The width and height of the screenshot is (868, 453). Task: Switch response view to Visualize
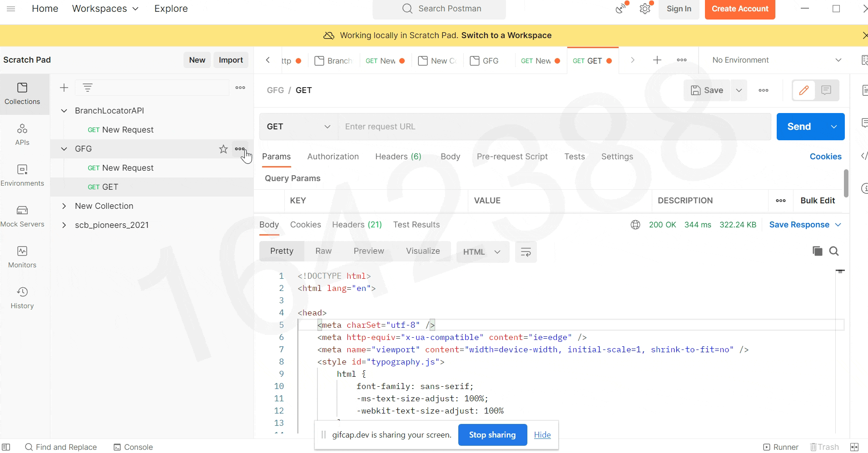(423, 251)
